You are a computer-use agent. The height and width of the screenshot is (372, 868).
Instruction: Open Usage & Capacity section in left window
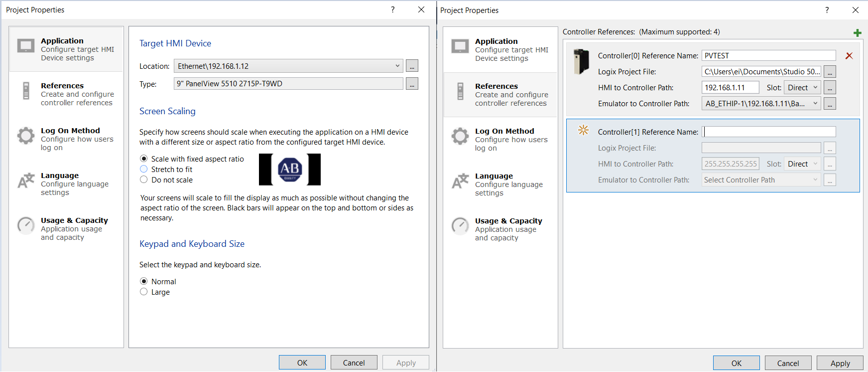66,228
